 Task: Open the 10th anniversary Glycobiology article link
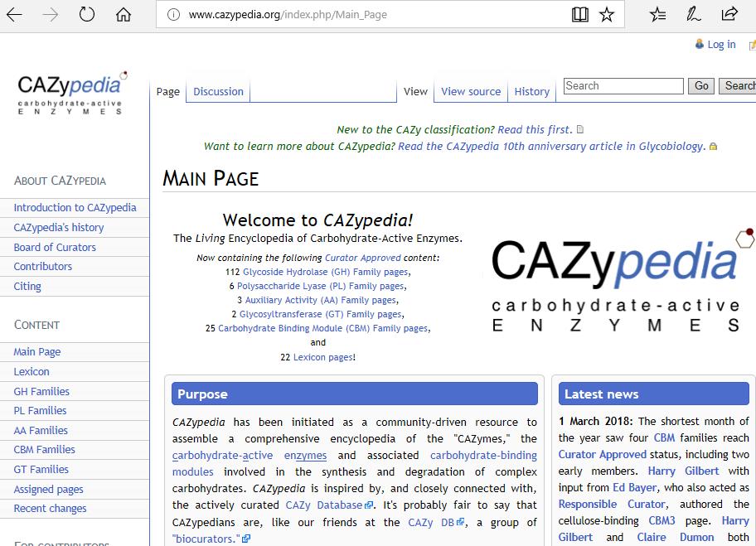551,147
